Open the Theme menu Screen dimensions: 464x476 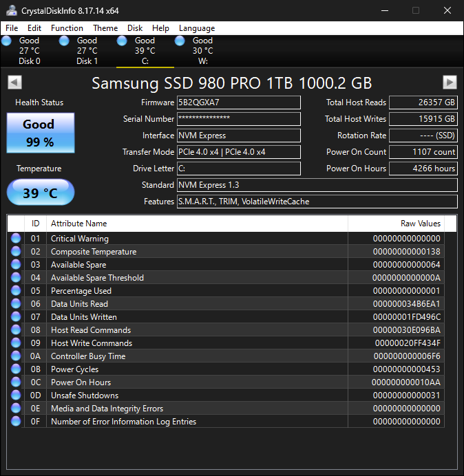(105, 28)
